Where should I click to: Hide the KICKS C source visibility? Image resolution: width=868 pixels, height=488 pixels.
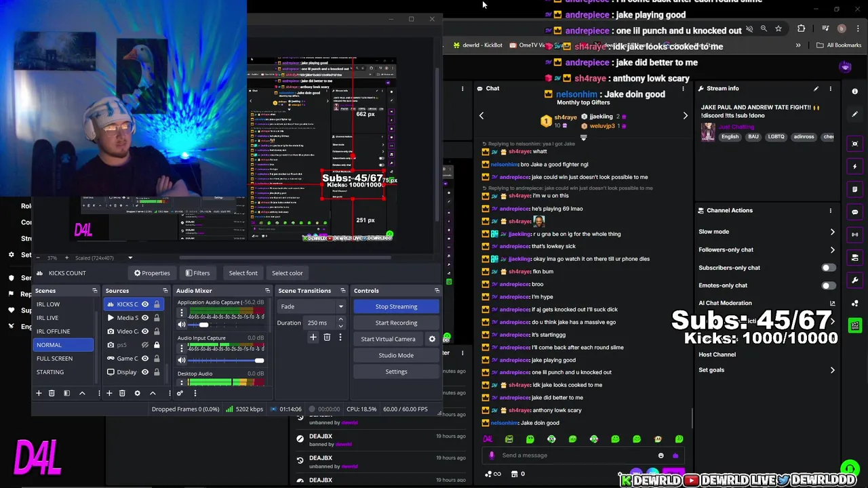pyautogui.click(x=145, y=304)
